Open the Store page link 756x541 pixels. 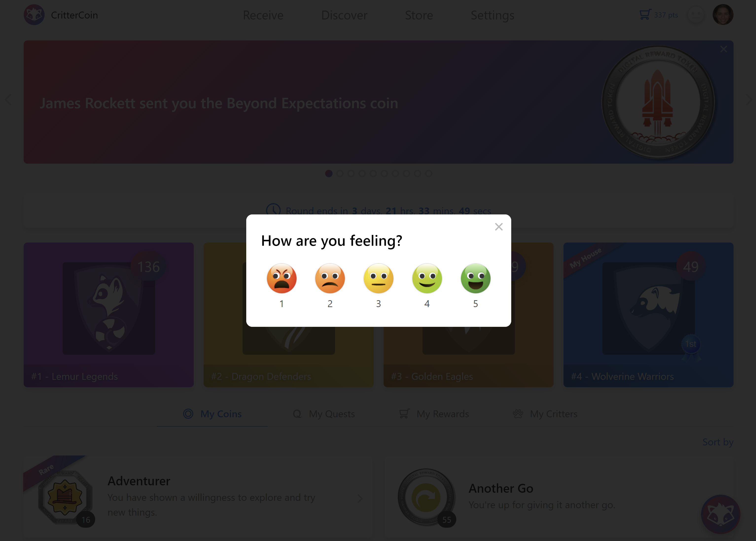tap(419, 15)
